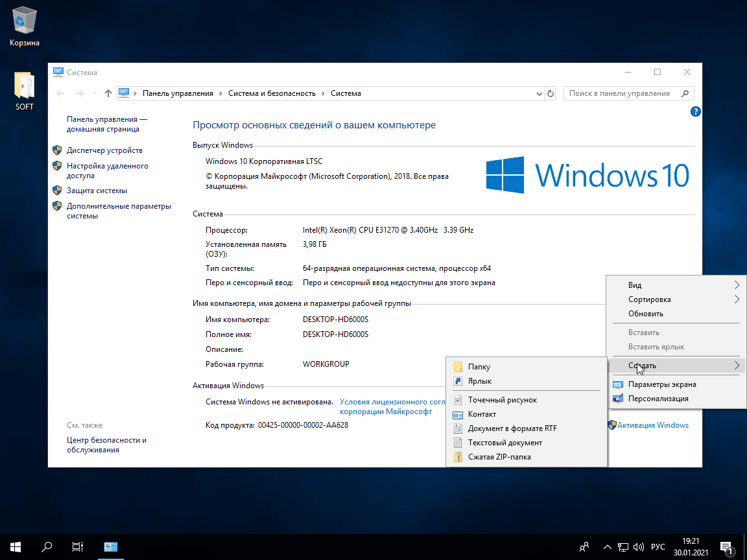Image resolution: width=747 pixels, height=560 pixels.
Task: Select the SOFT folder on the desktop
Action: 24,91
